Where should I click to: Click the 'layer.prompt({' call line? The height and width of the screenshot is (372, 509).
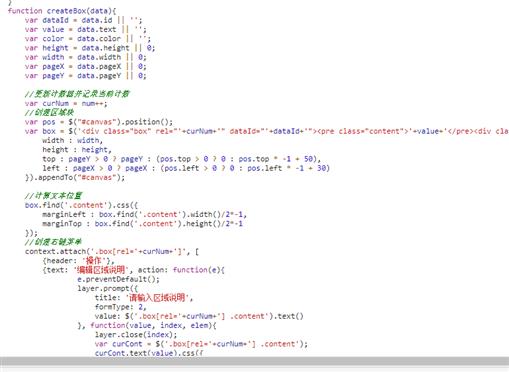coord(107,289)
